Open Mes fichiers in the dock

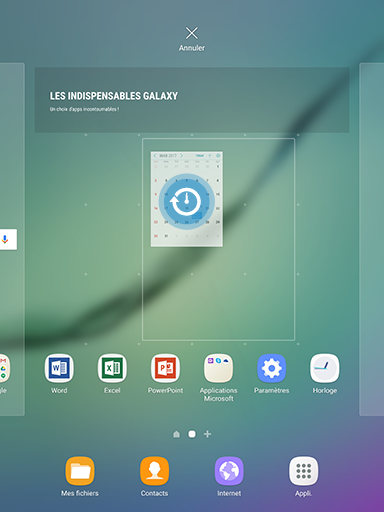pyautogui.click(x=80, y=471)
